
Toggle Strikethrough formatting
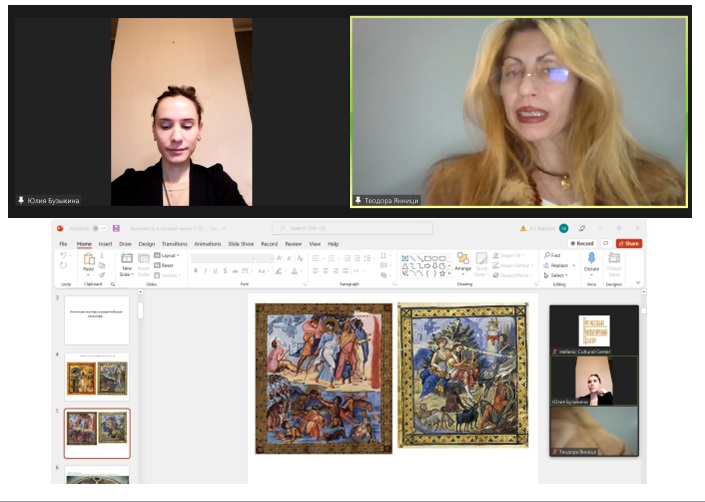pos(235,271)
